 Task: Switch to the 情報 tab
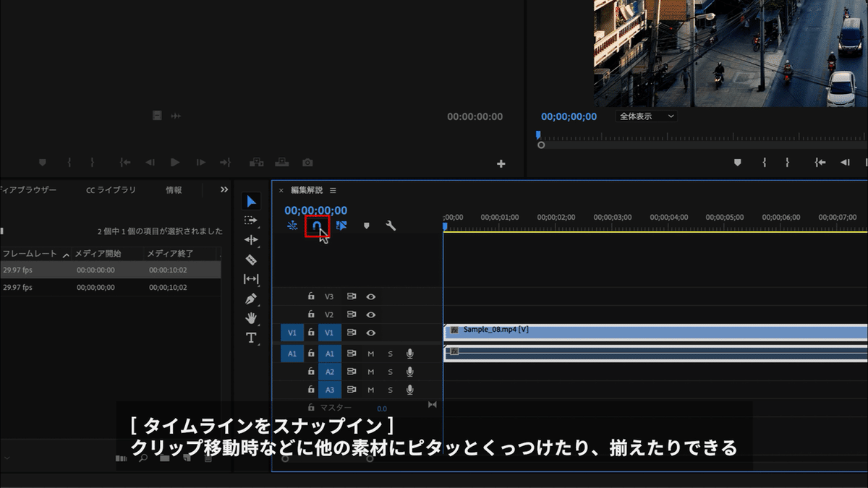pos(174,190)
